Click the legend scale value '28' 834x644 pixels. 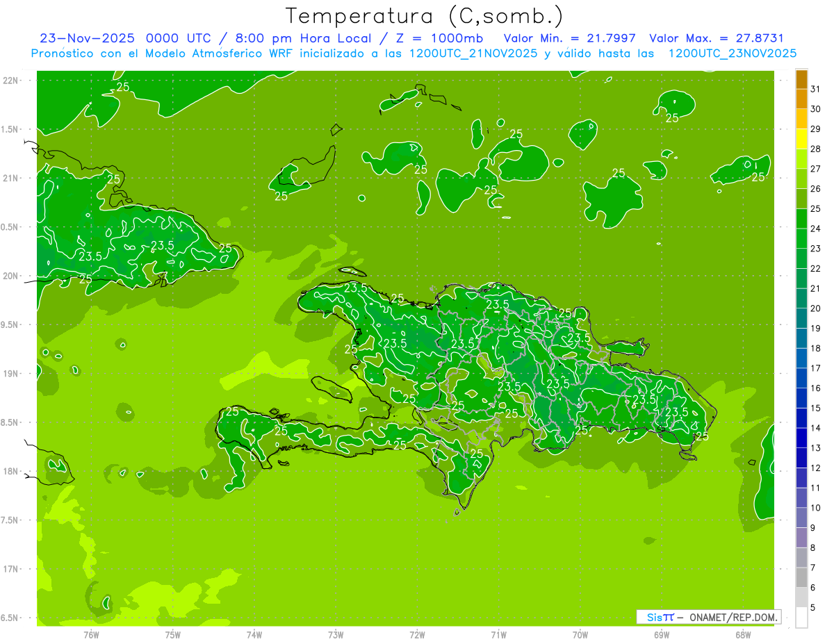(x=816, y=149)
